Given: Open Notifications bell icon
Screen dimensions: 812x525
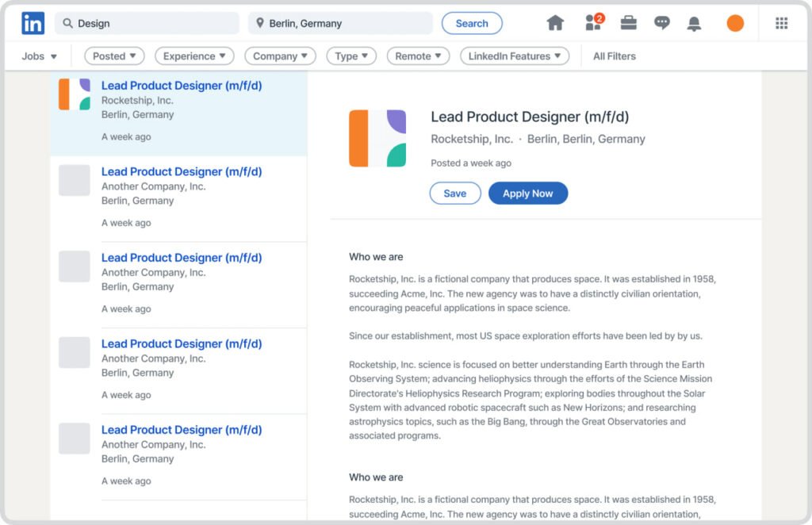Looking at the screenshot, I should (x=694, y=23).
